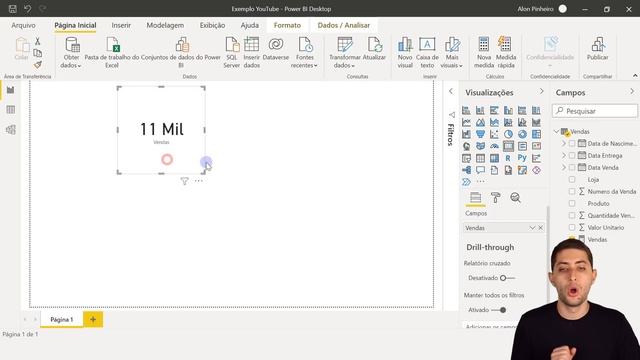
Task: Open the Dados / Analisar tab
Action: [x=344, y=25]
